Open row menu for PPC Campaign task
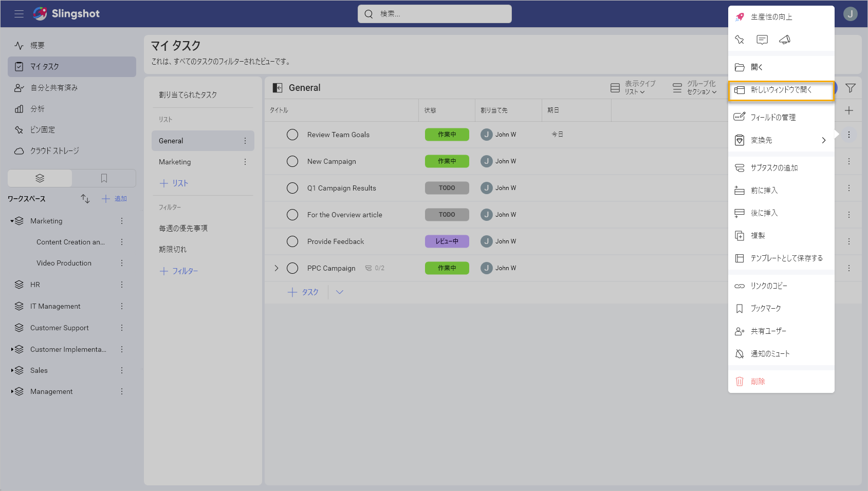The height and width of the screenshot is (491, 868). coord(849,268)
